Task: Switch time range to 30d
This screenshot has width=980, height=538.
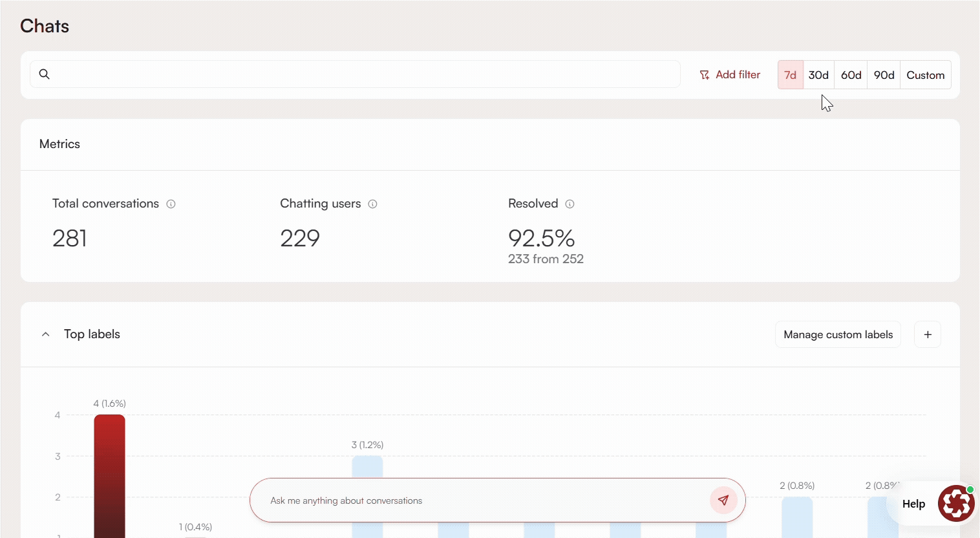Action: [x=818, y=75]
